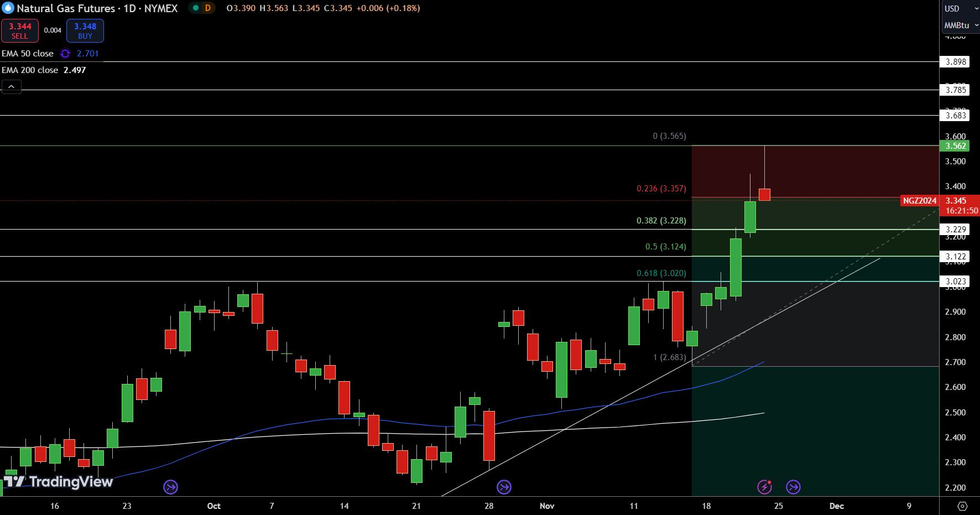The image size is (980, 515).
Task: Click the lightning event marker near 25
Action: 765,487
